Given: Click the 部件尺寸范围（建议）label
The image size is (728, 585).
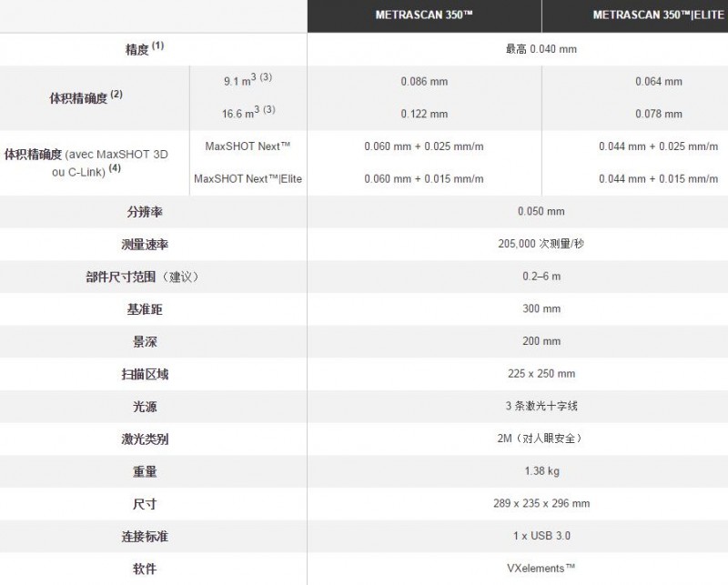Looking at the screenshot, I should pyautogui.click(x=145, y=277).
